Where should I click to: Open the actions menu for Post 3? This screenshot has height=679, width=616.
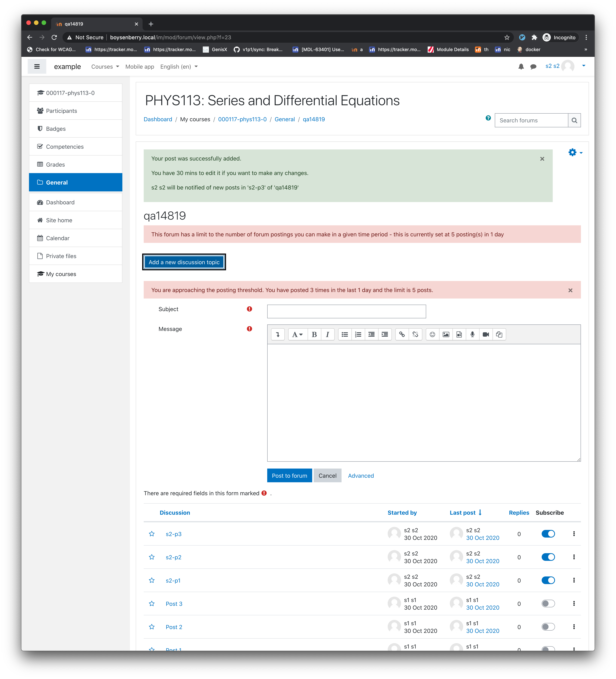click(x=574, y=604)
